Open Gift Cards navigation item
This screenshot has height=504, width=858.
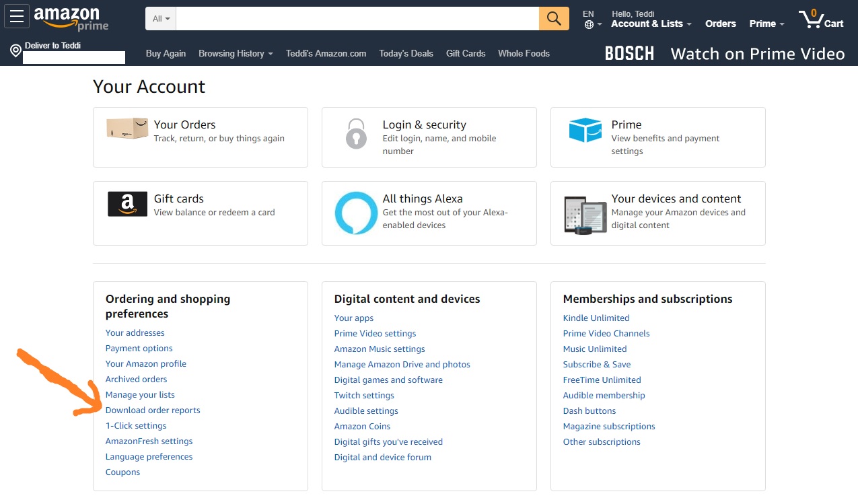click(466, 53)
